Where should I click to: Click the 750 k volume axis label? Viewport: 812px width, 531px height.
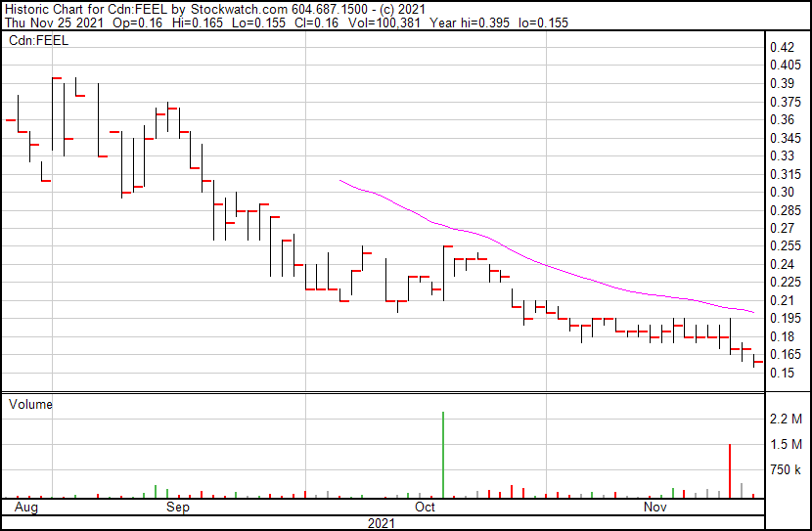click(x=786, y=470)
